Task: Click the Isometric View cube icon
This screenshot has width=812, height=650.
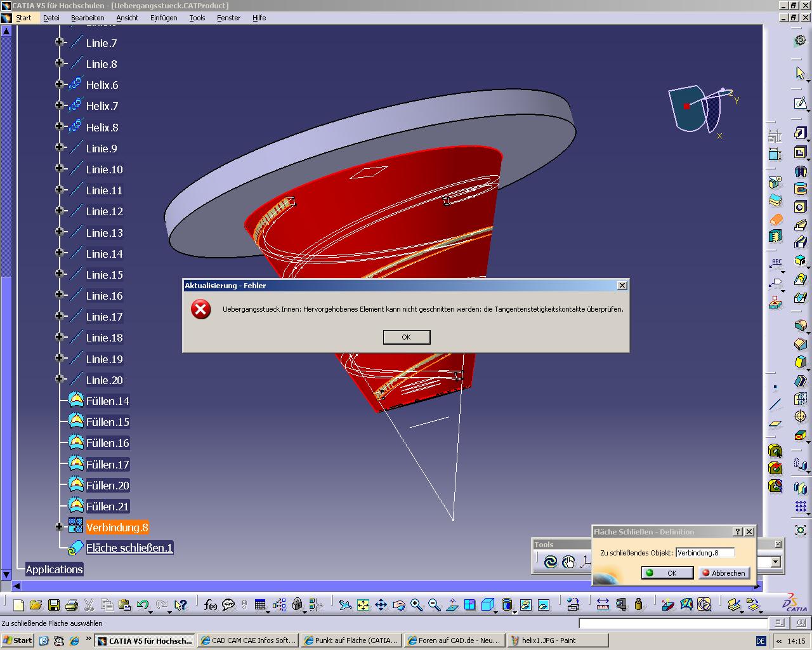Action: [487, 605]
